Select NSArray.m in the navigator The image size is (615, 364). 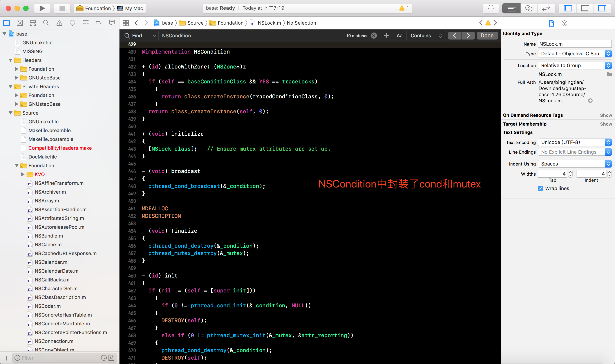click(47, 201)
